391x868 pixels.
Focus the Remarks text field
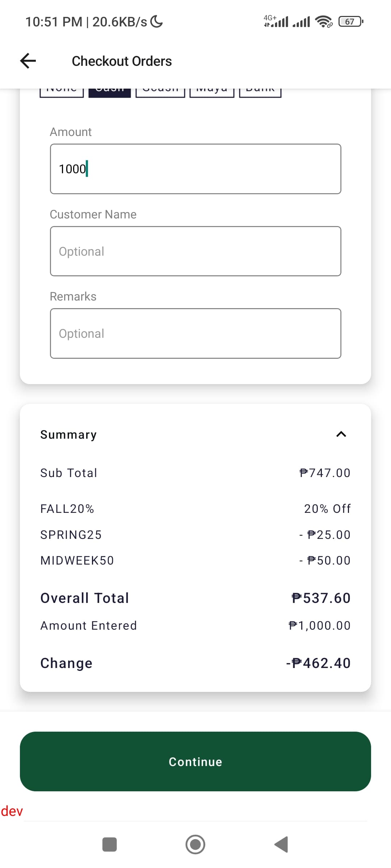pos(195,333)
